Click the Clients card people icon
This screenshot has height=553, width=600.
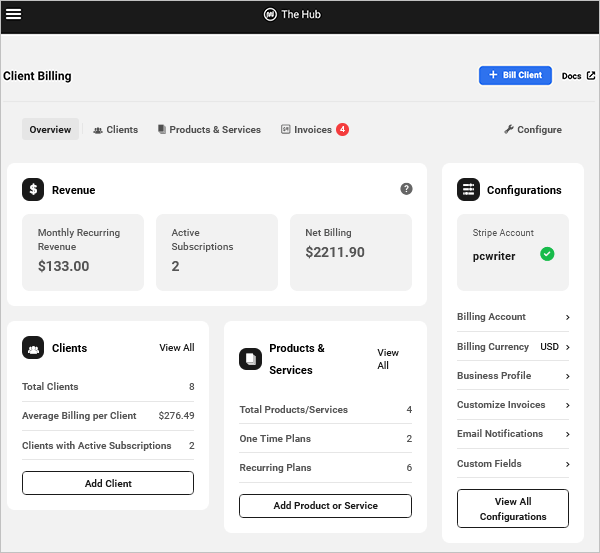33,347
